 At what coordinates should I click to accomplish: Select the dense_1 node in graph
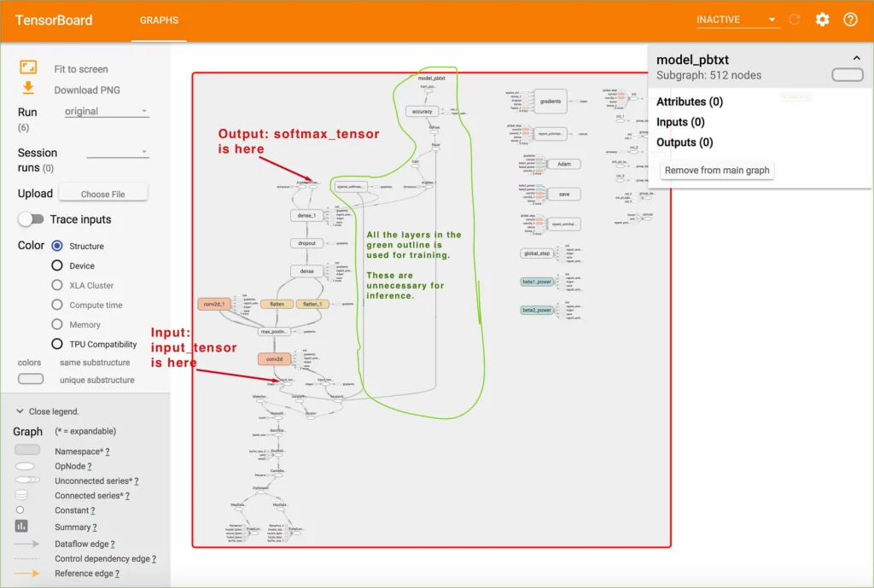pyautogui.click(x=306, y=215)
